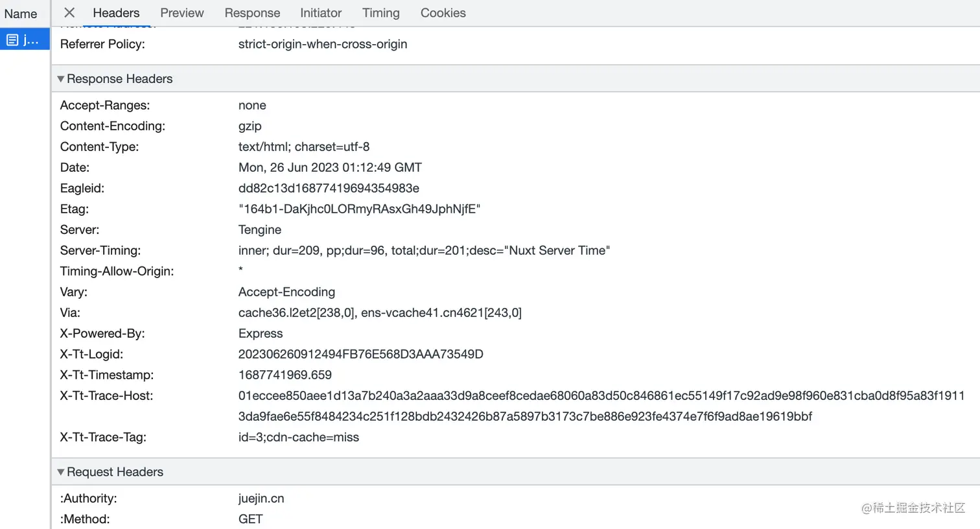Image resolution: width=980 pixels, height=529 pixels.
Task: Click the X-Tt-Logid value
Action: (x=360, y=354)
